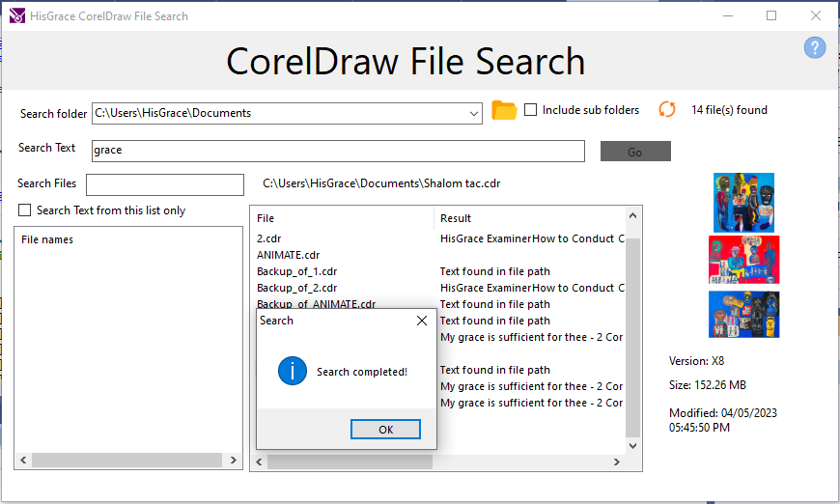
Task: Minimize the HisGrace CorelDraw File Search window
Action: point(727,15)
